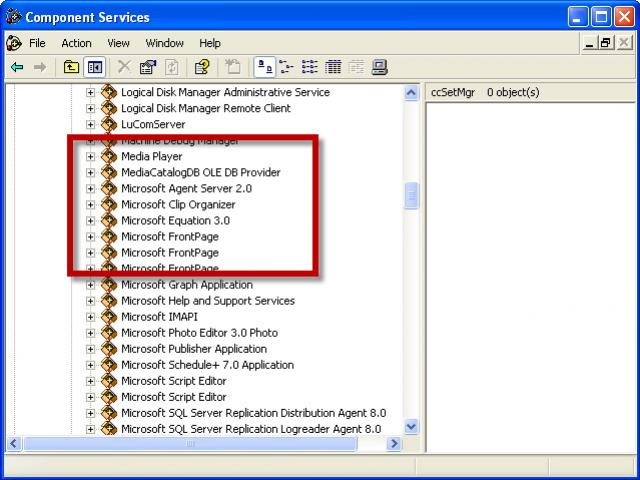
Task: Select Microsoft Schedule+ 7.0 Application
Action: click(x=207, y=365)
